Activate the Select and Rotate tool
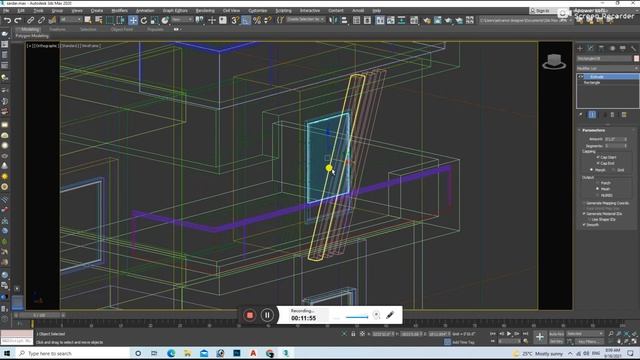The width and height of the screenshot is (640, 360). [144, 20]
